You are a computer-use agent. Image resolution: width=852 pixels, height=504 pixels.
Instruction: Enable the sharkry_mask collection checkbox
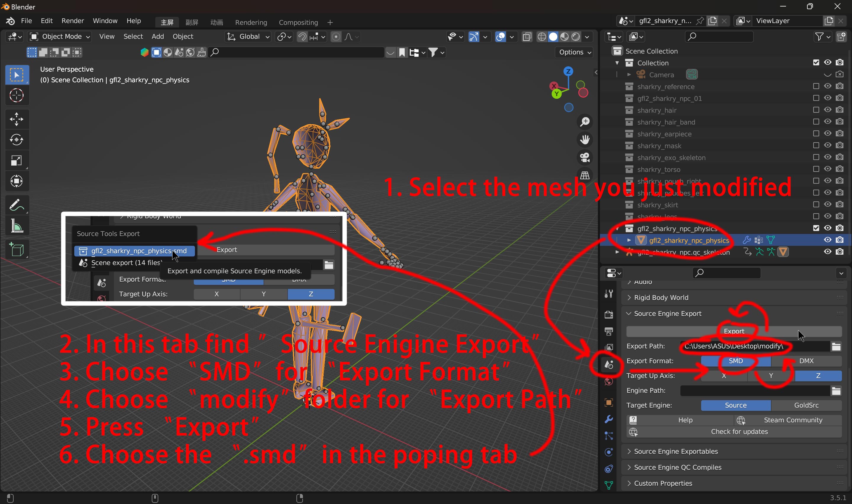click(x=816, y=145)
